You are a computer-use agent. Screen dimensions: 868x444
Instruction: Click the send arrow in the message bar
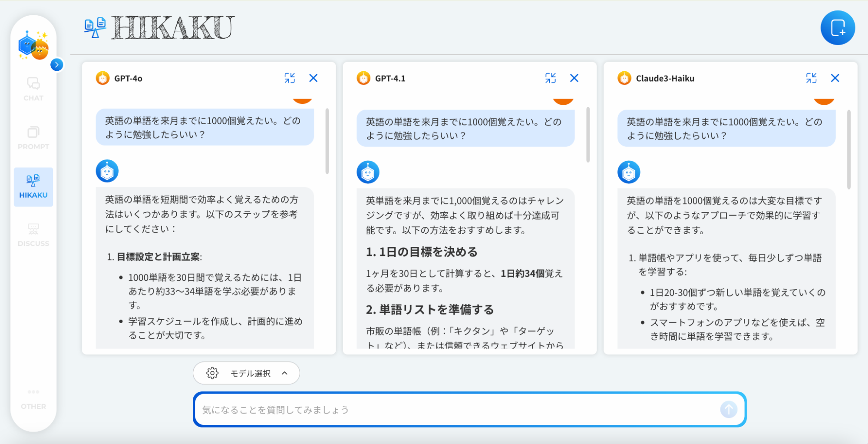point(729,409)
